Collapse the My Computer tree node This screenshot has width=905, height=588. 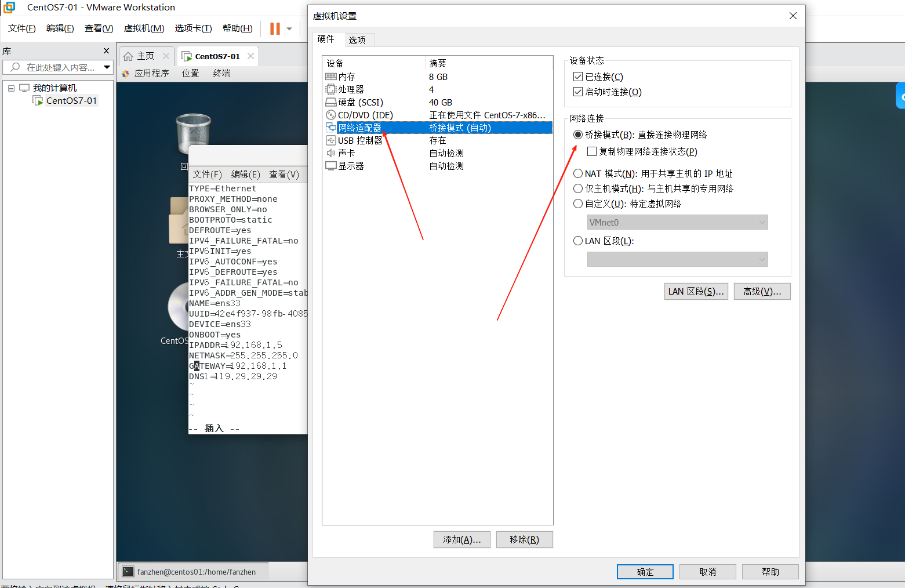(x=11, y=88)
